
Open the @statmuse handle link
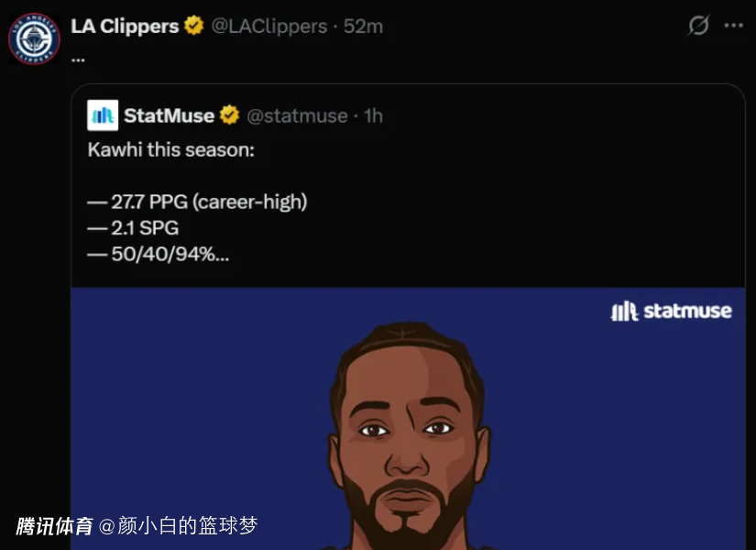pyautogui.click(x=297, y=115)
